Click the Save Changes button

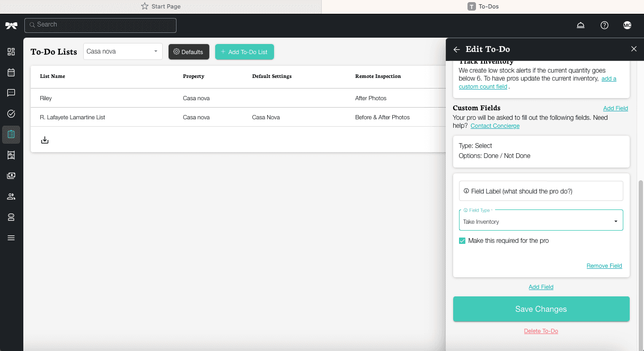pos(541,309)
